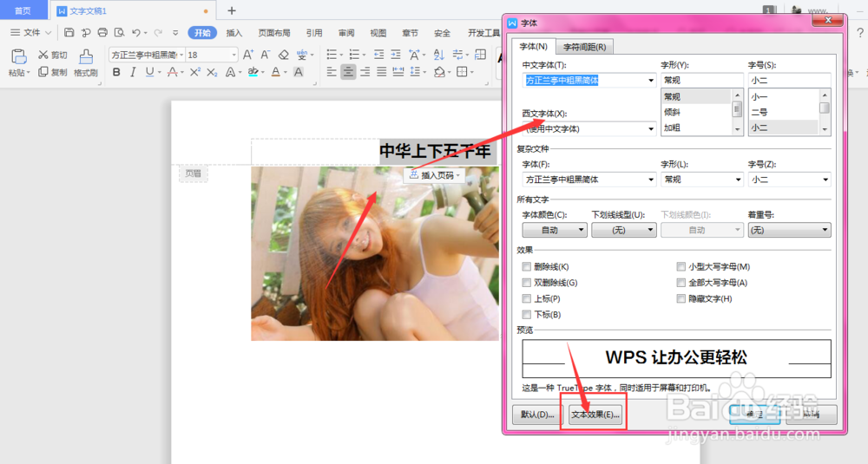
Task: Click the new tab plus button
Action: [x=232, y=10]
